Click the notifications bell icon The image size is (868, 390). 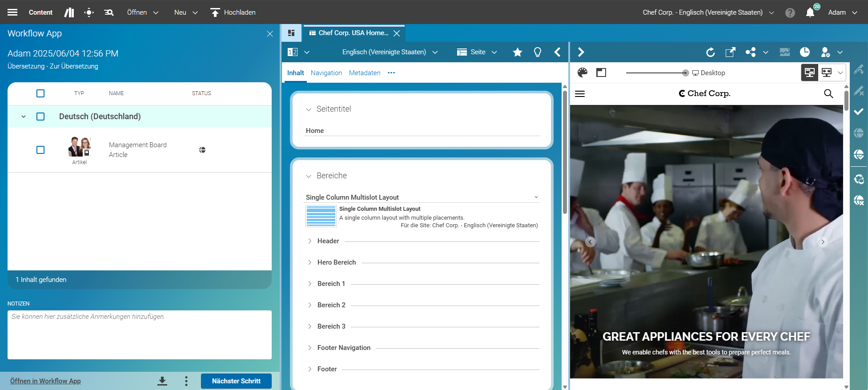[x=810, y=12]
